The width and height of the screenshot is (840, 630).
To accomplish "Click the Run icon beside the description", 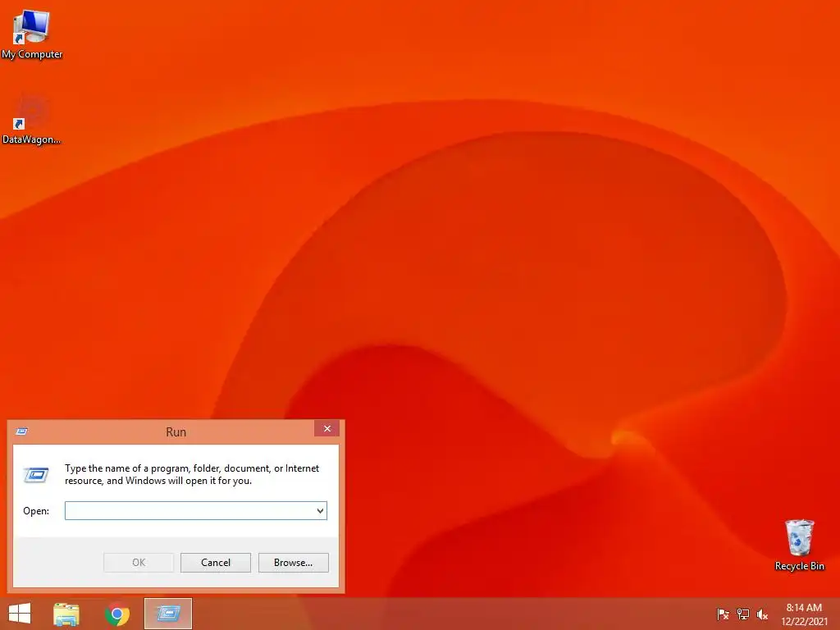I will pyautogui.click(x=36, y=474).
